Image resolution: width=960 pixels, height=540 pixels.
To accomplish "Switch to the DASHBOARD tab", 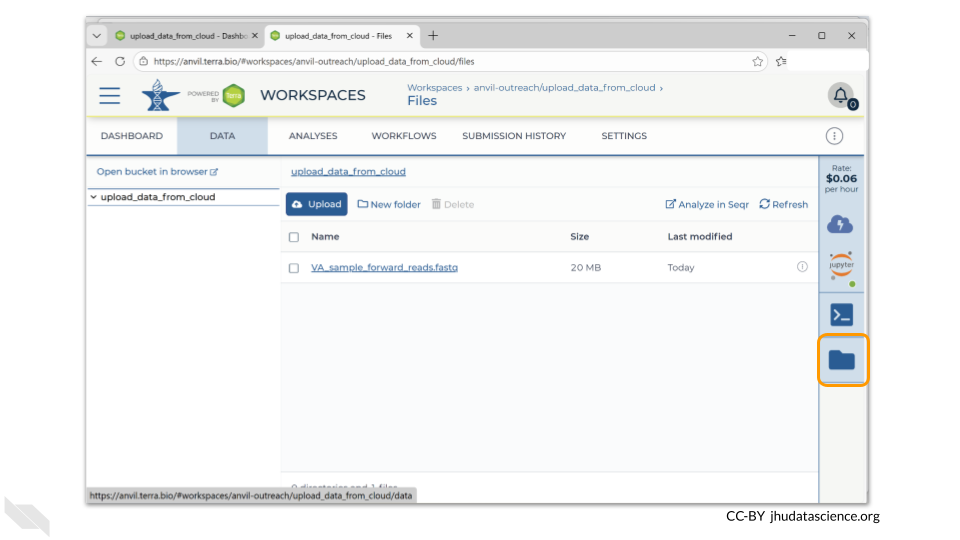I will pos(132,136).
